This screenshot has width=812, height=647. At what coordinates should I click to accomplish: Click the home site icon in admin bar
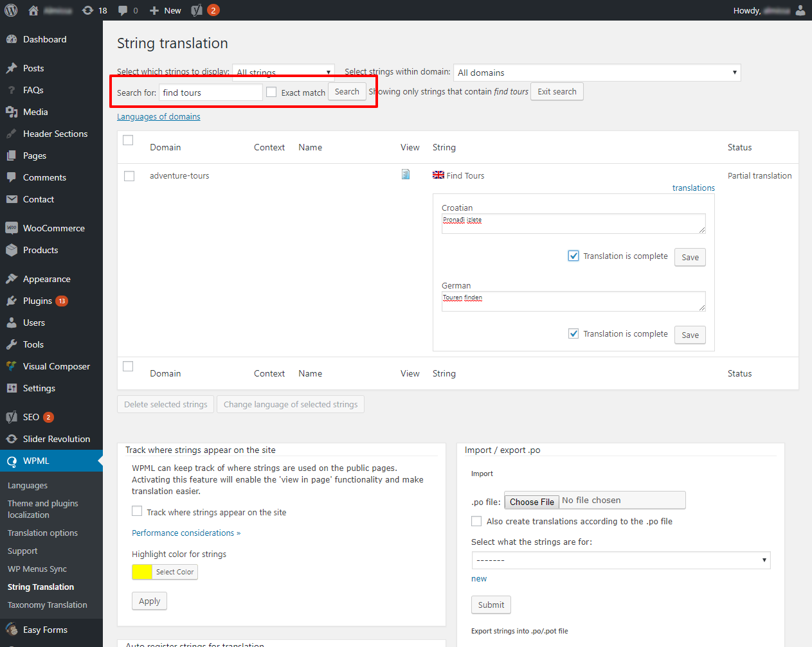[x=33, y=10]
